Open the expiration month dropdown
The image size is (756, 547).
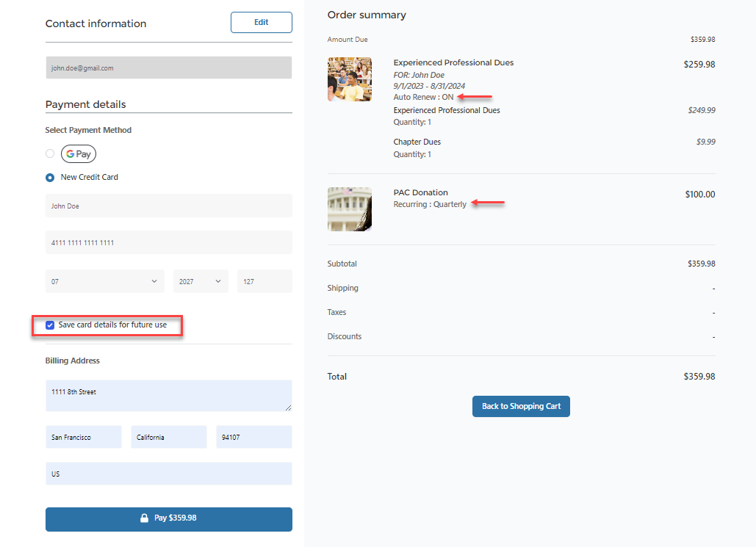(x=104, y=281)
